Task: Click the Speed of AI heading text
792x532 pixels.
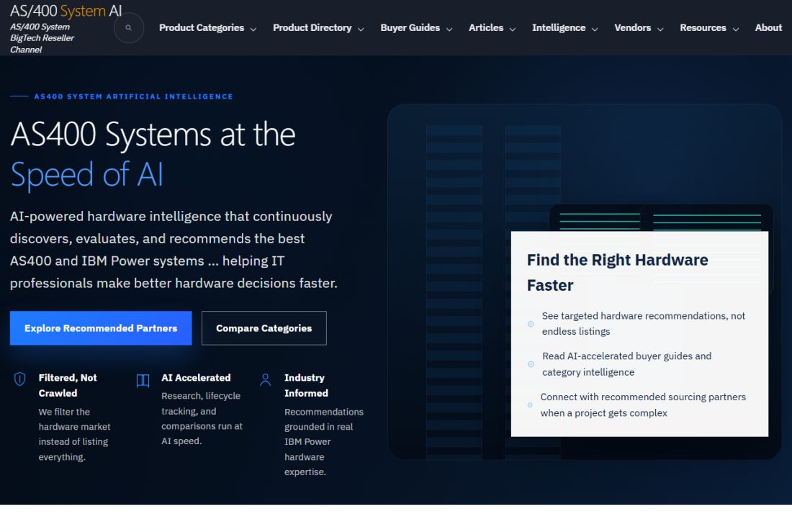Action: [x=86, y=175]
